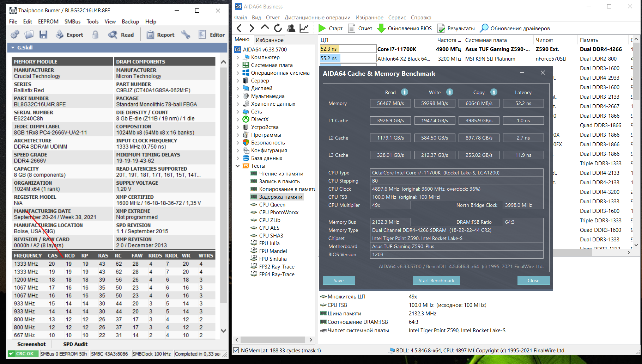This screenshot has height=364, width=642.
Task: Click the padlock icon in Thaiphoon Burner toolbar
Action: 95,35
